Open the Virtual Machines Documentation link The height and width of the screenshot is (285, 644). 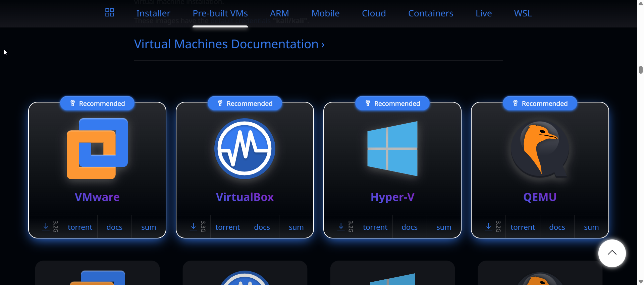tap(229, 44)
